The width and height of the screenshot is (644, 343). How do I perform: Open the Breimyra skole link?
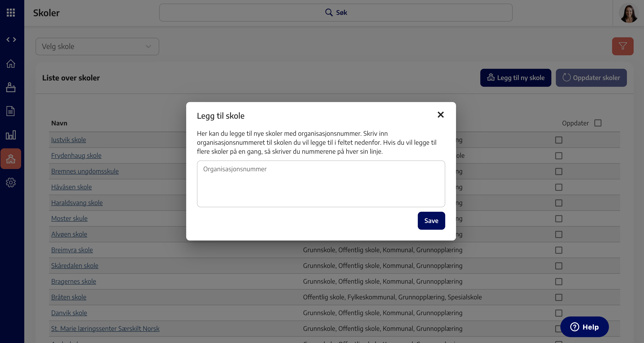tap(72, 250)
